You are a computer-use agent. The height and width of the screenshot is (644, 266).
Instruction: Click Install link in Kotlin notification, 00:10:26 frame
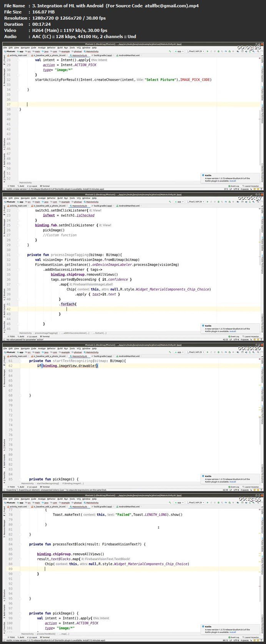pos(233,481)
